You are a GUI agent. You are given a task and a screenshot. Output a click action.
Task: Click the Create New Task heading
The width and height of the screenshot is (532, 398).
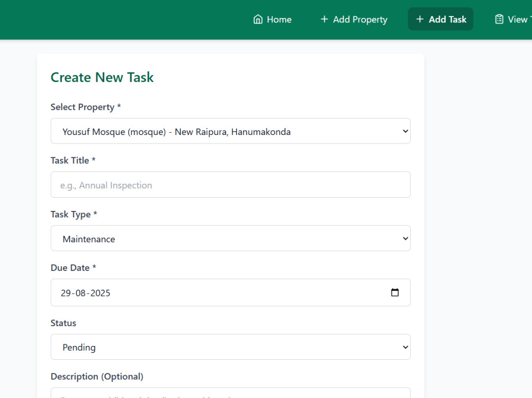click(x=102, y=77)
